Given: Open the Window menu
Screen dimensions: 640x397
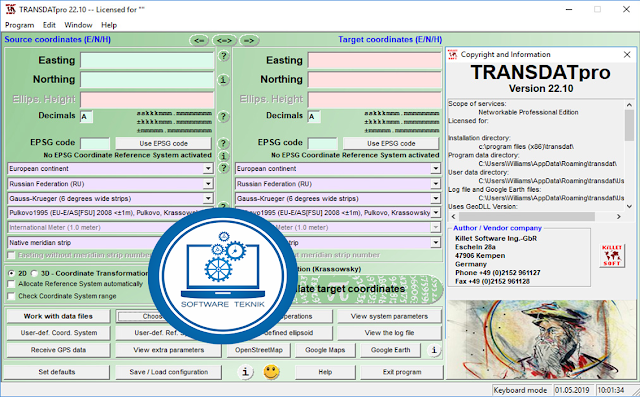Looking at the screenshot, I should [x=78, y=25].
